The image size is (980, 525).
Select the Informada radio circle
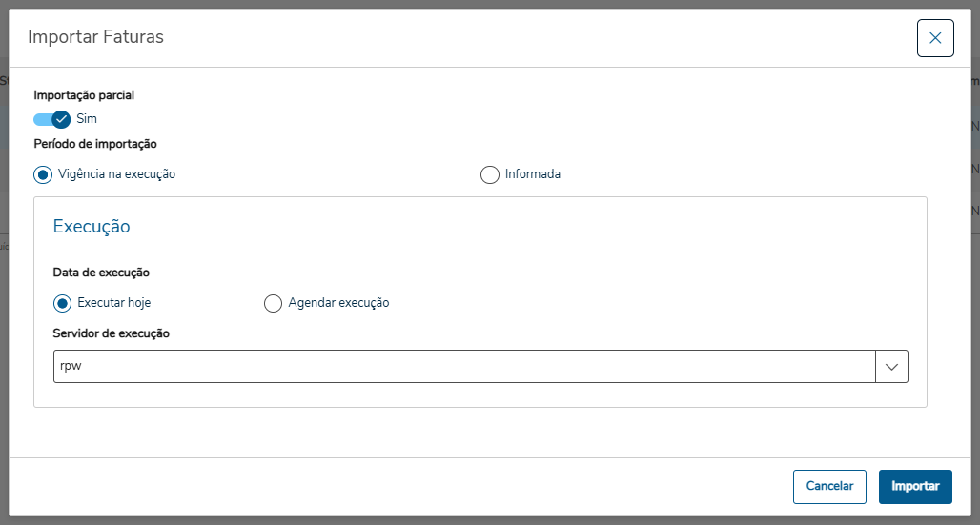(x=490, y=174)
